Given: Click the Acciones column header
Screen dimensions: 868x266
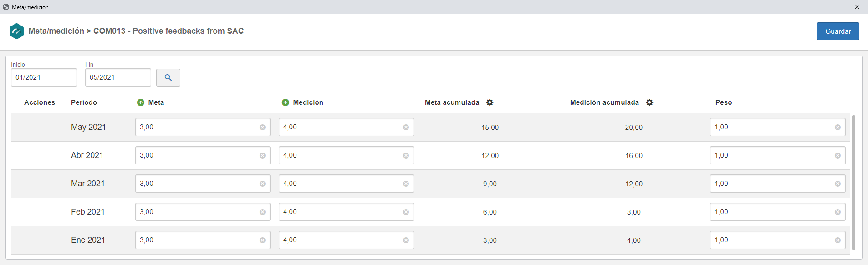Looking at the screenshot, I should coord(40,102).
